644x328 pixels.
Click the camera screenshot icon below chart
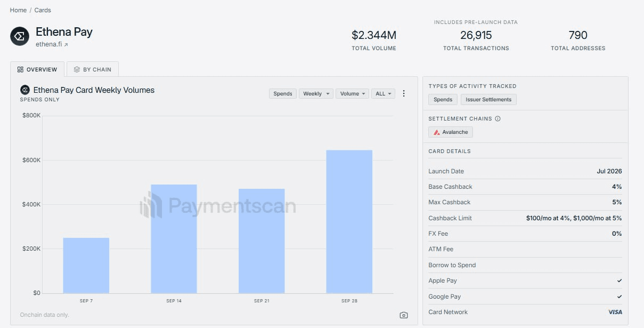(404, 315)
